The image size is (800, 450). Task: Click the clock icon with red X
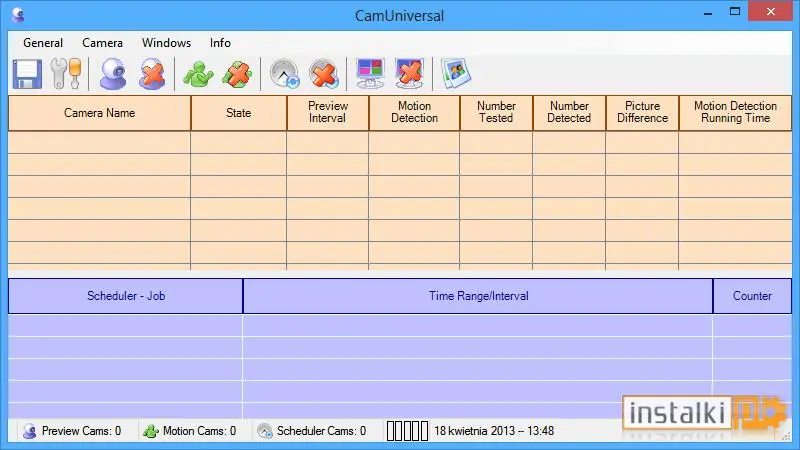pyautogui.click(x=323, y=74)
